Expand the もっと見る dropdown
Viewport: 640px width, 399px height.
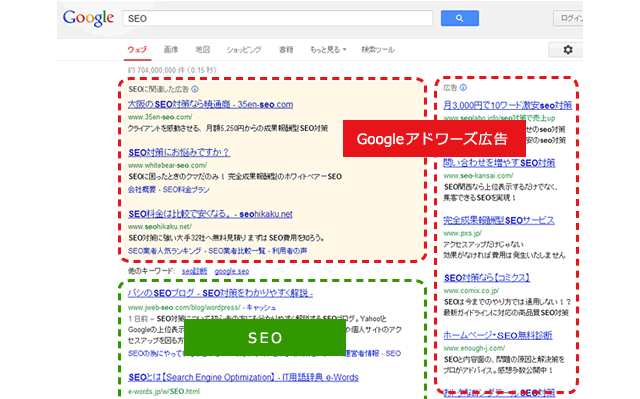coord(328,50)
